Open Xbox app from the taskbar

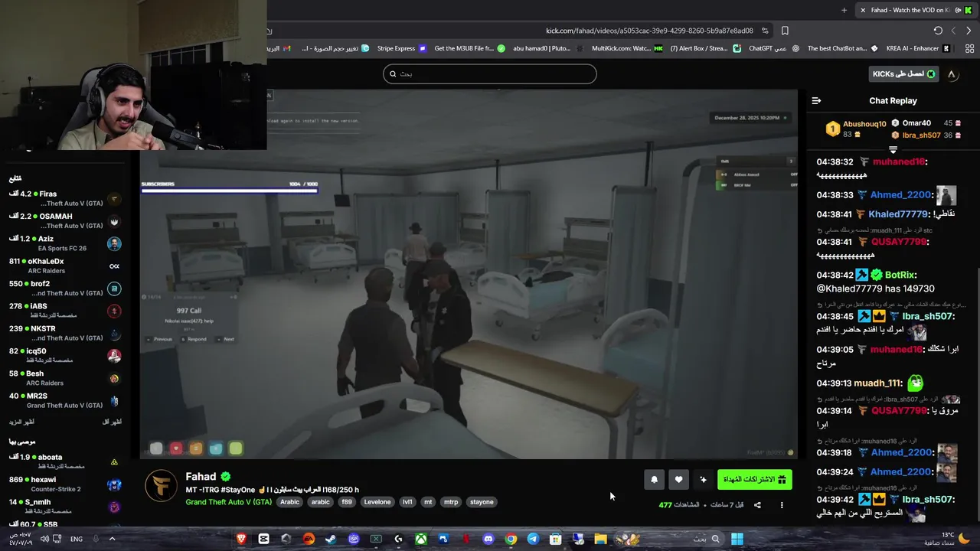(x=421, y=539)
